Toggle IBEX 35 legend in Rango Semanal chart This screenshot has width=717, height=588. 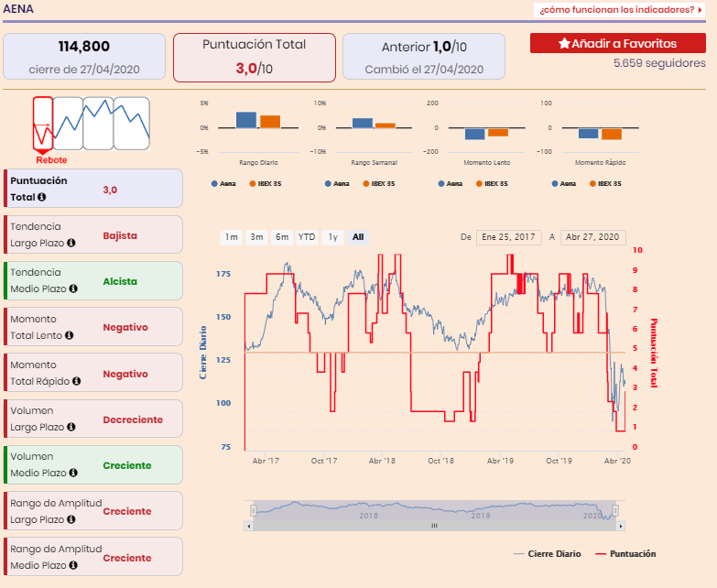pos(378,184)
